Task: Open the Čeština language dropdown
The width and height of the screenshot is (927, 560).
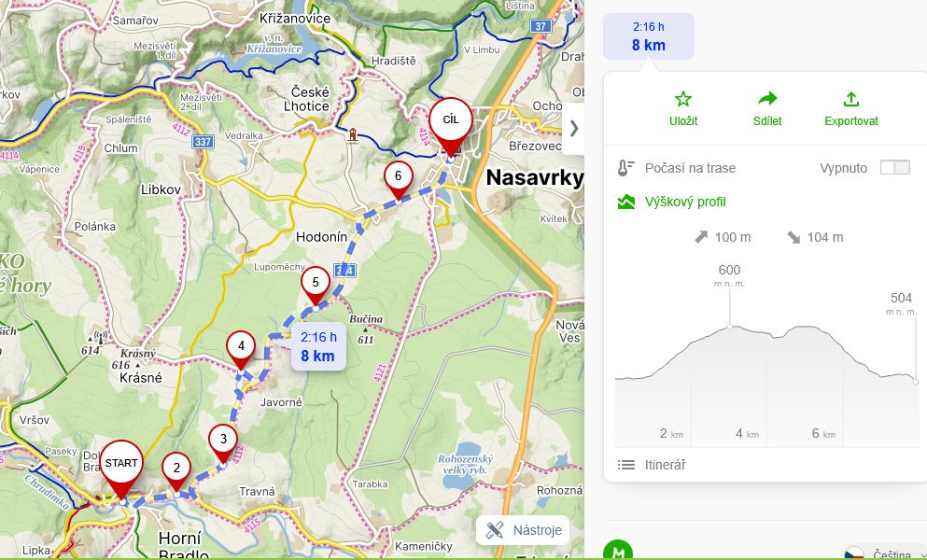Action: [x=884, y=553]
